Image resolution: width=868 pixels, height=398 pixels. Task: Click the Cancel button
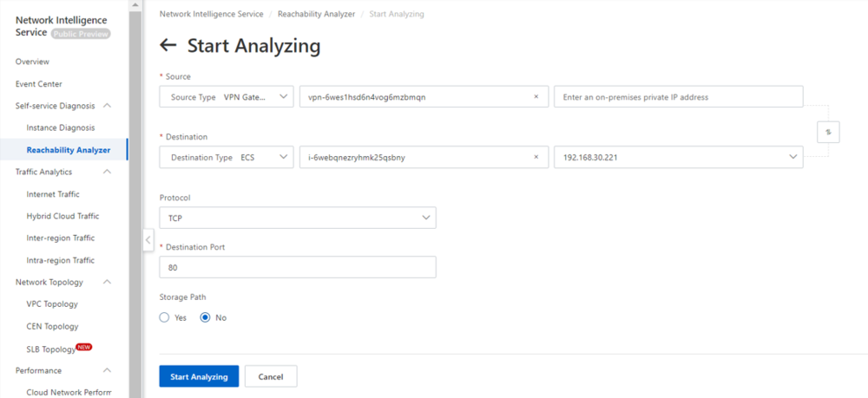coord(271,376)
